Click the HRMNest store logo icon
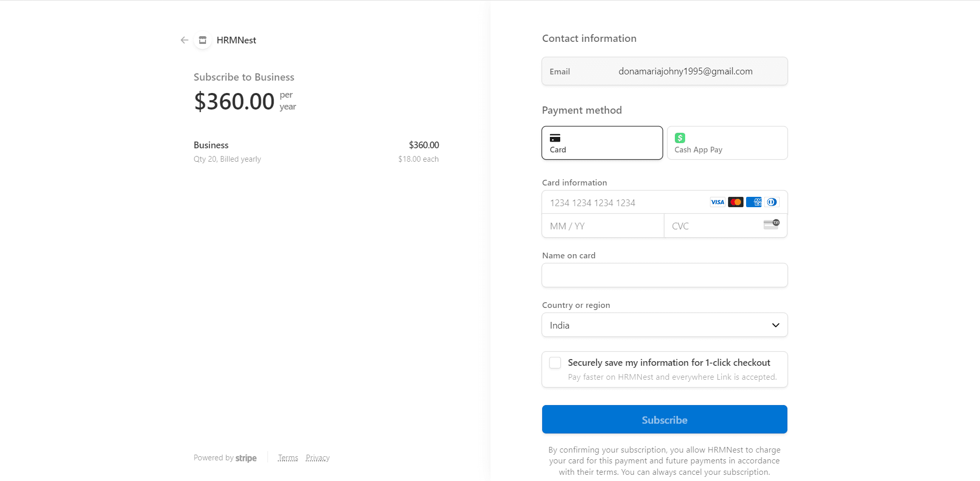Screen dimensions: 980x481 203,40
